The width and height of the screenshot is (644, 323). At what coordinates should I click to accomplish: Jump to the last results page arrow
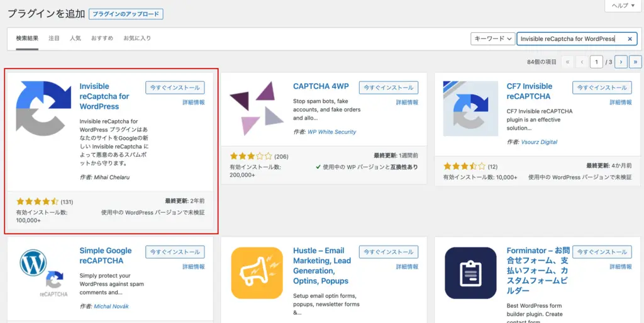[x=635, y=62]
